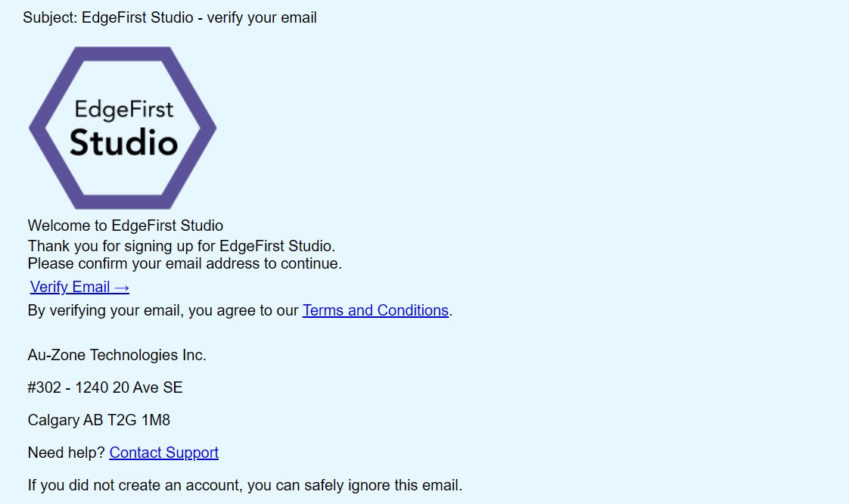Click the "Subject:" label at the top
The image size is (849, 504).
(50, 17)
